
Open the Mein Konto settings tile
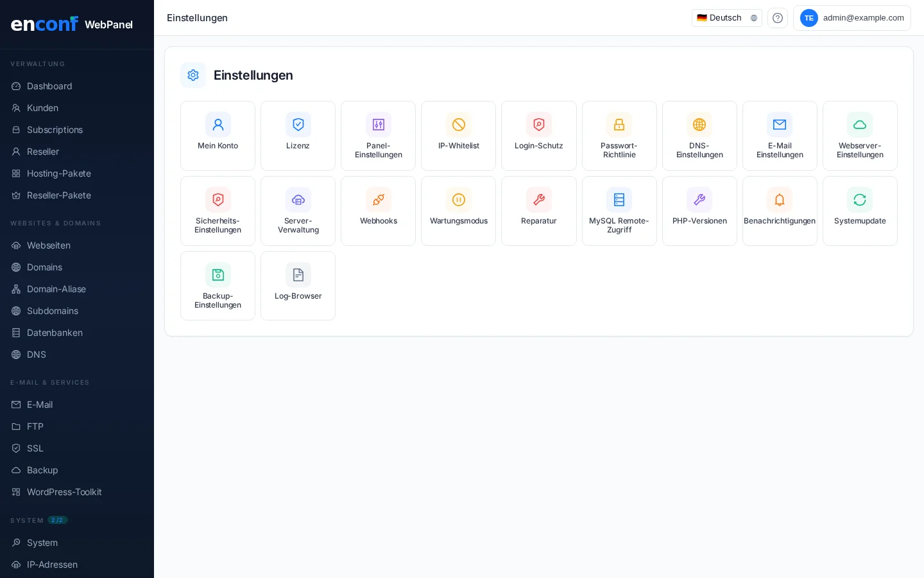pyautogui.click(x=218, y=136)
